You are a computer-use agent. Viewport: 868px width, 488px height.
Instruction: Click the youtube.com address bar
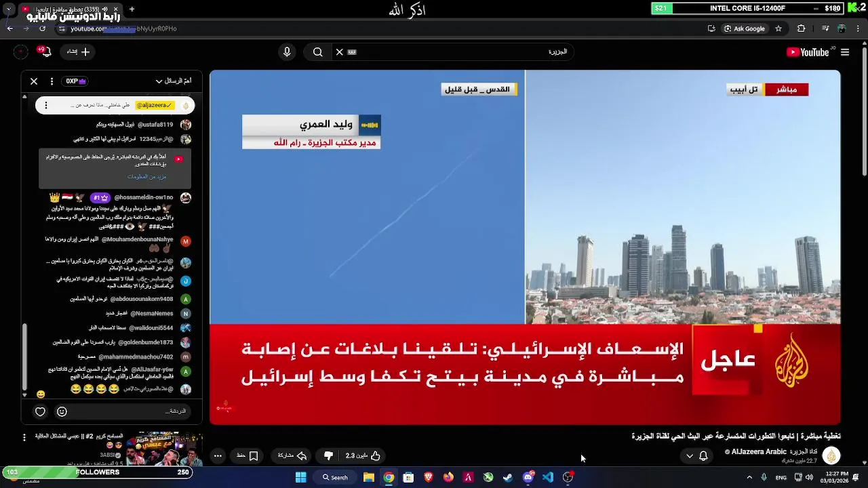coord(380,28)
